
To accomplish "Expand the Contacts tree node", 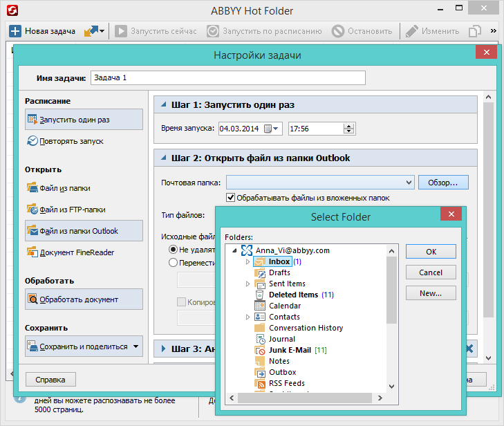I will click(x=248, y=317).
